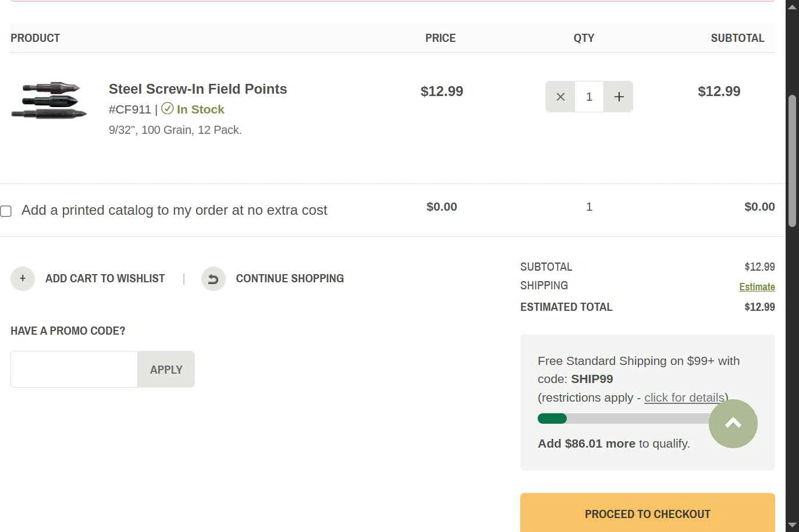Click the scrollbar up arrow
This screenshot has width=799, height=532.
pos(792,6)
